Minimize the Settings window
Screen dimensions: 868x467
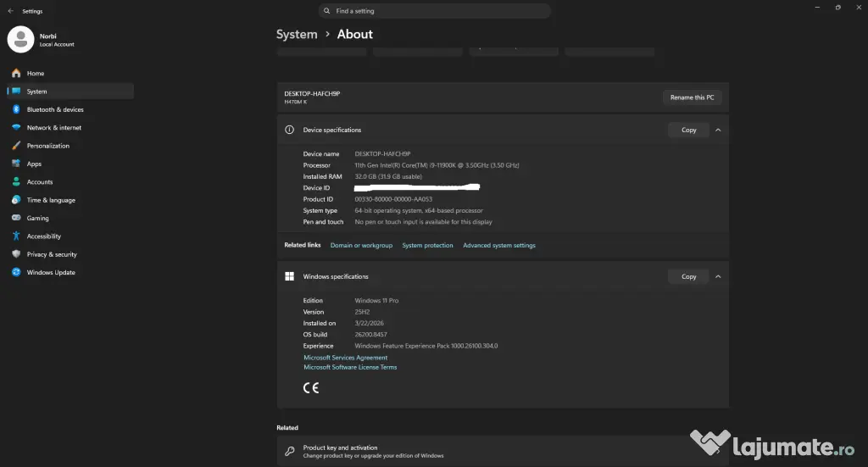point(817,8)
